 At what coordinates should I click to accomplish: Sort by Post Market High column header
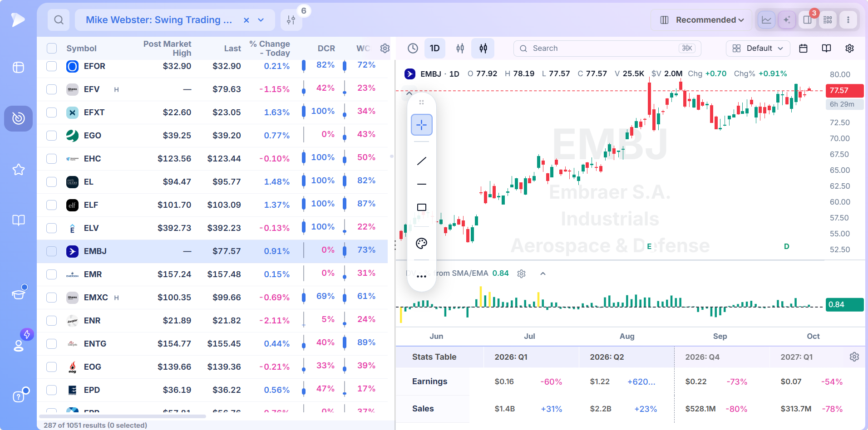[167, 49]
